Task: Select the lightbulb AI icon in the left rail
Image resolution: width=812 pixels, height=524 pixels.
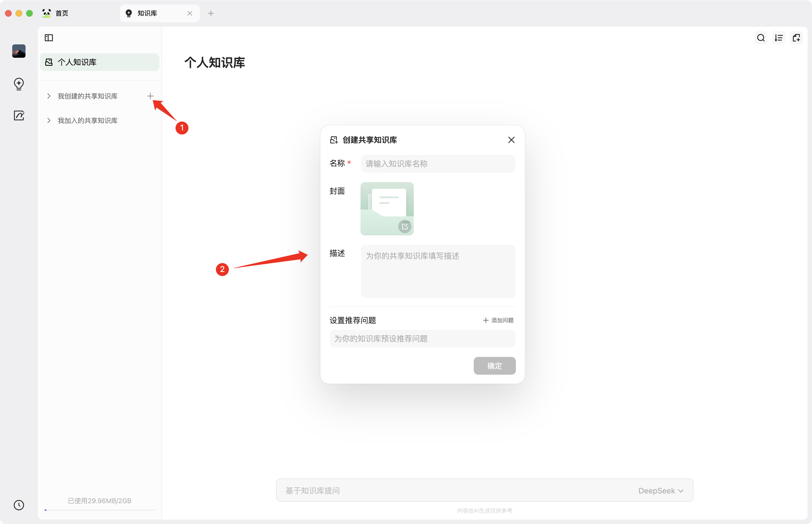Action: 19,84
